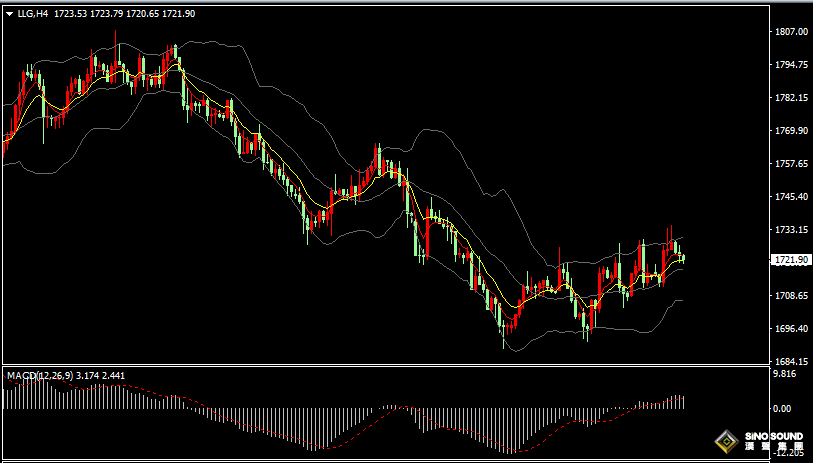This screenshot has width=813, height=463.
Task: Click the MACD(12,26,9) indicator label
Action: tap(40, 375)
